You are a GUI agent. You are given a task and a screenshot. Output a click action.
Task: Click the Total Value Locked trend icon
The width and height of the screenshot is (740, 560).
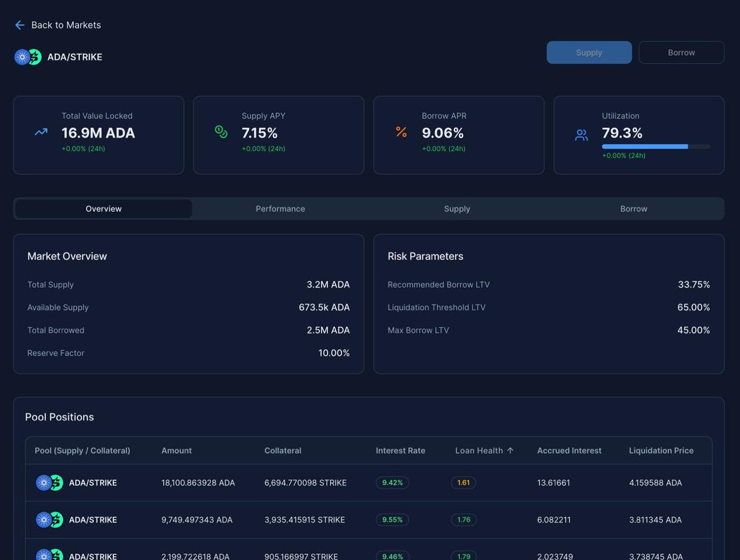[x=41, y=132]
